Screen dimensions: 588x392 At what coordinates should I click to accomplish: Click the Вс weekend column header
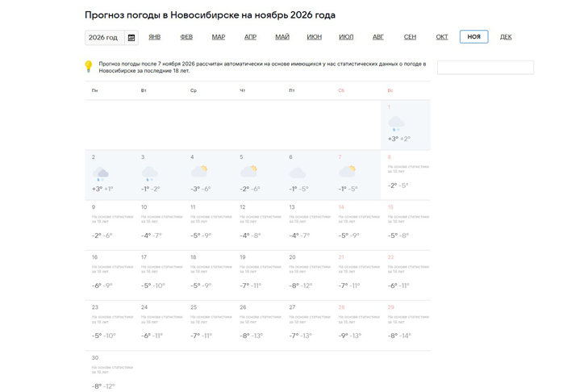pos(390,90)
